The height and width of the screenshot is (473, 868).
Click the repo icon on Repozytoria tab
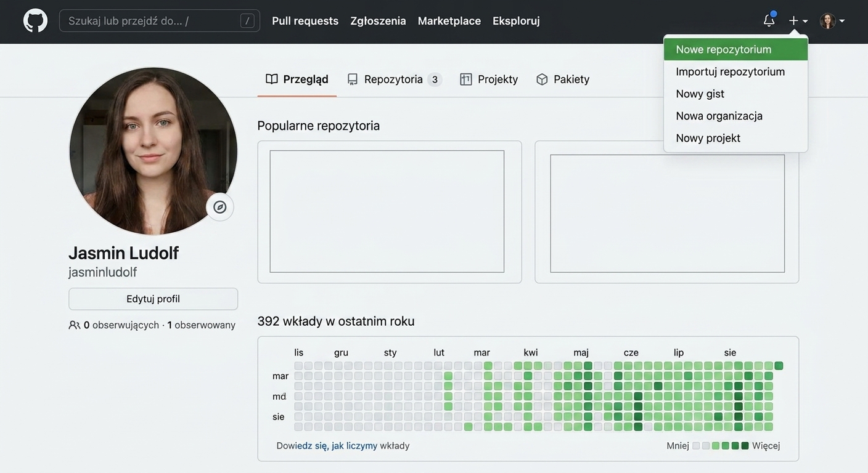(x=353, y=79)
